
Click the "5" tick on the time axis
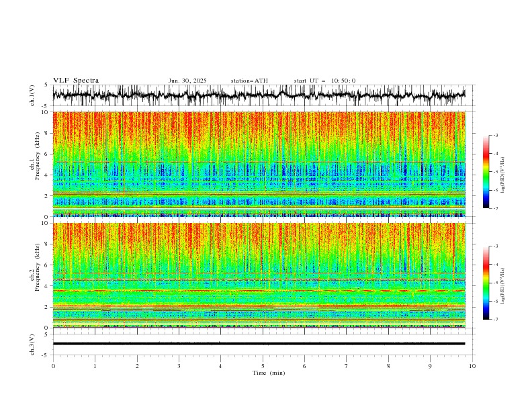tap(263, 366)
